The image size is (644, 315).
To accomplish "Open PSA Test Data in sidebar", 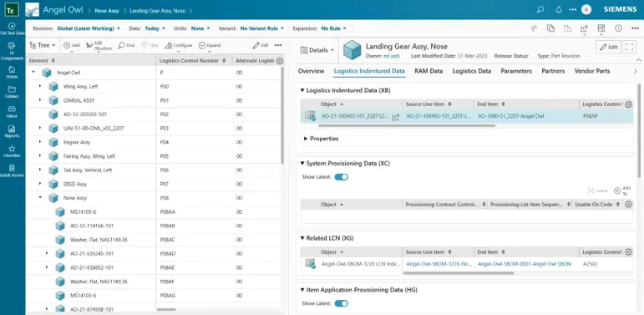I will [12, 28].
